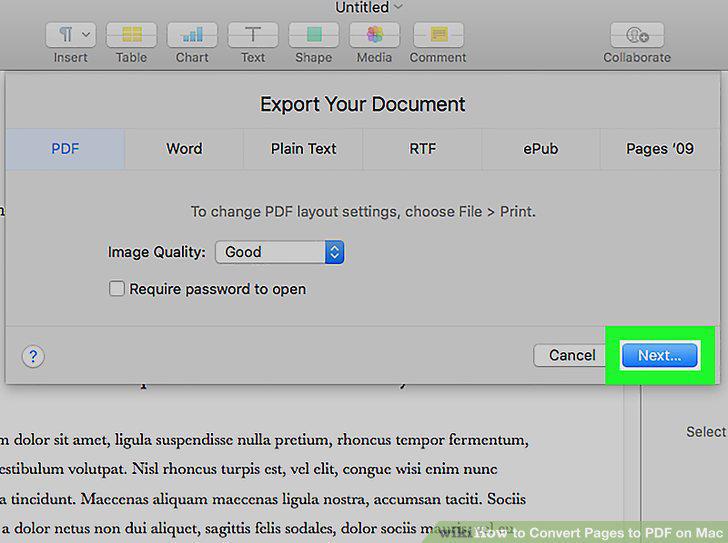Choose the RTF export tab
Image resolution: width=728 pixels, height=543 pixels.
point(422,149)
